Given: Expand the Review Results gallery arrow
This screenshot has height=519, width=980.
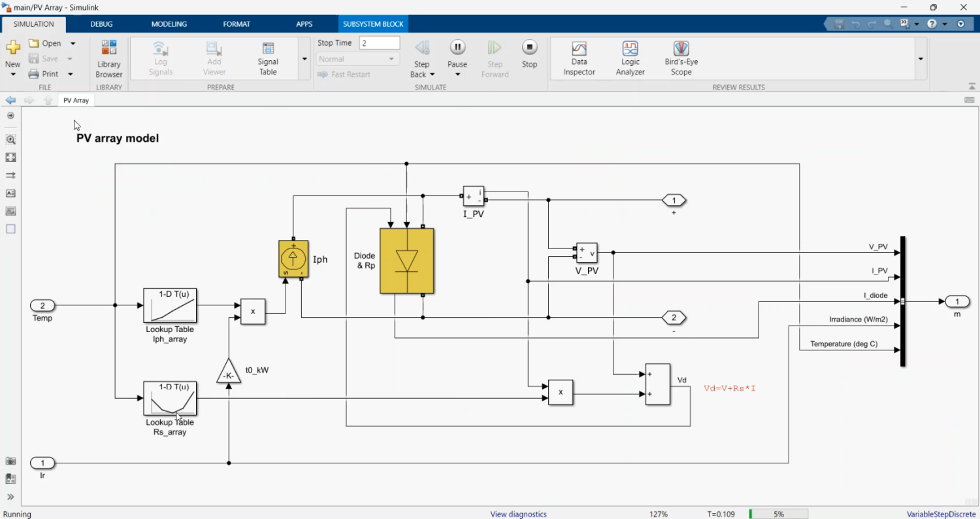Looking at the screenshot, I should tap(921, 59).
